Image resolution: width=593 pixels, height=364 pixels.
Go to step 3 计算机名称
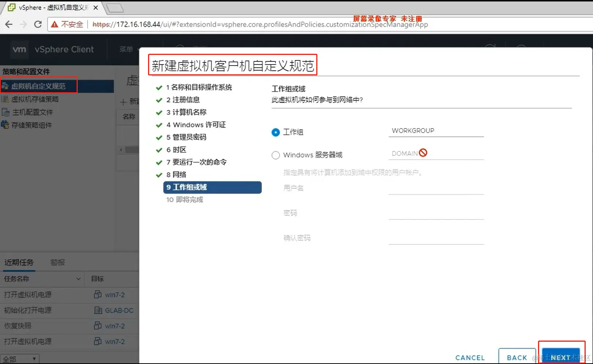[x=186, y=112]
